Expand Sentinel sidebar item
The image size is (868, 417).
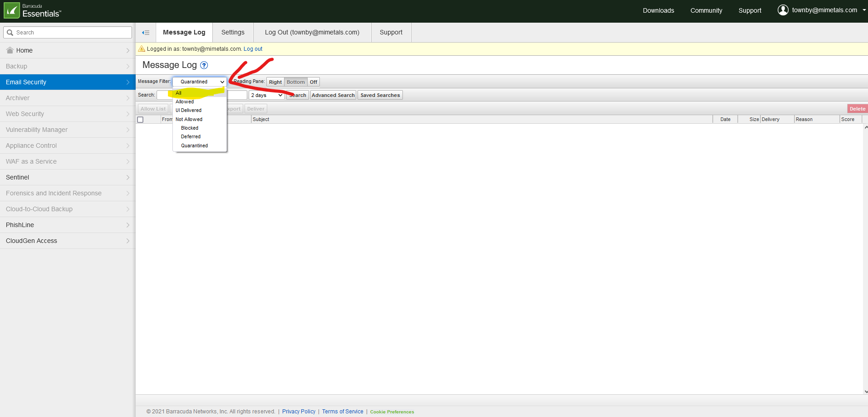coord(68,177)
